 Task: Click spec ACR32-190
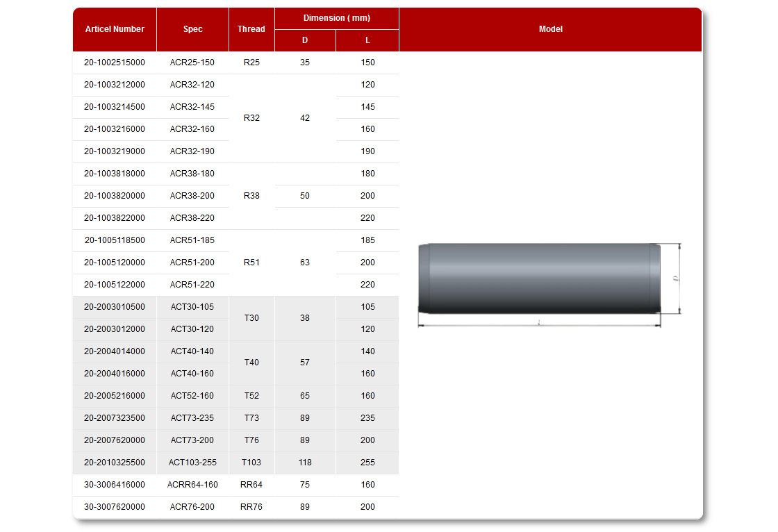point(192,151)
